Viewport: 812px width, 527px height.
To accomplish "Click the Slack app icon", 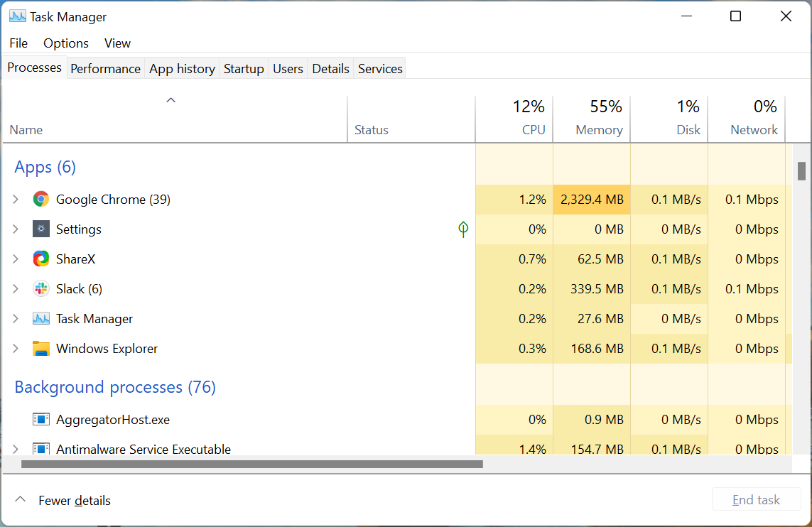I will pyautogui.click(x=40, y=288).
